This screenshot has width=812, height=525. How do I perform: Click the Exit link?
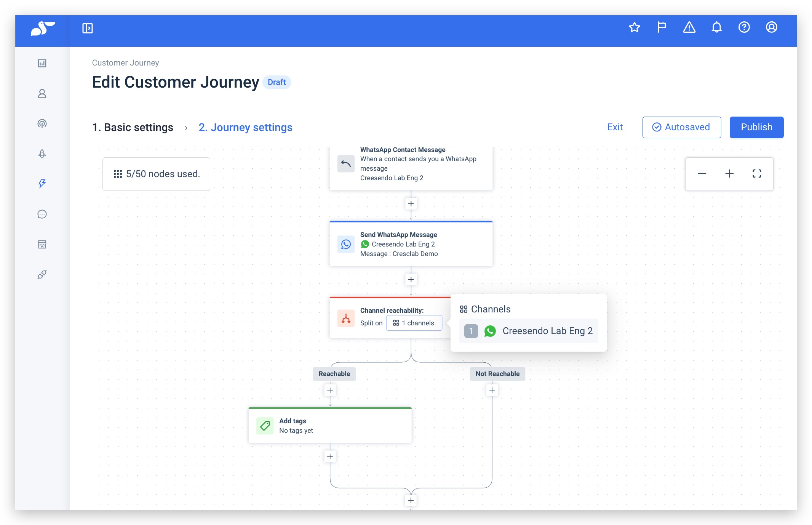615,127
